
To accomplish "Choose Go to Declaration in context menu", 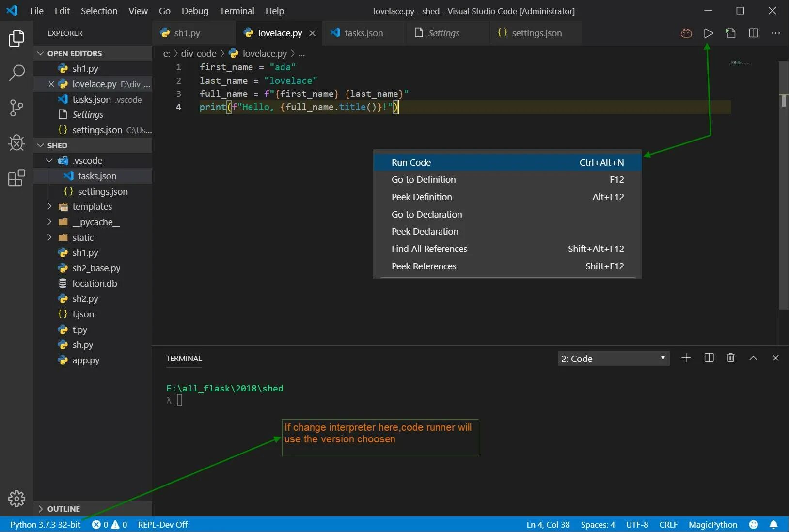I will coord(507,214).
